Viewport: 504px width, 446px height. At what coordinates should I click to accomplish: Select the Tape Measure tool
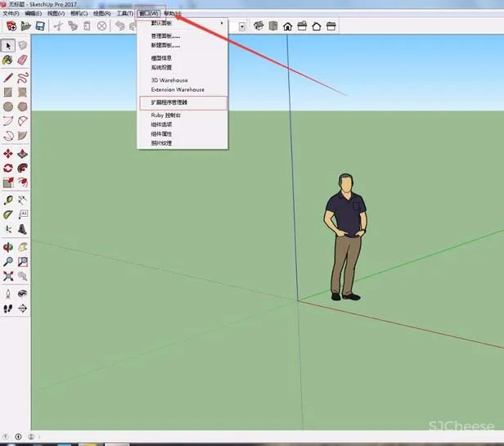pyautogui.click(x=8, y=200)
